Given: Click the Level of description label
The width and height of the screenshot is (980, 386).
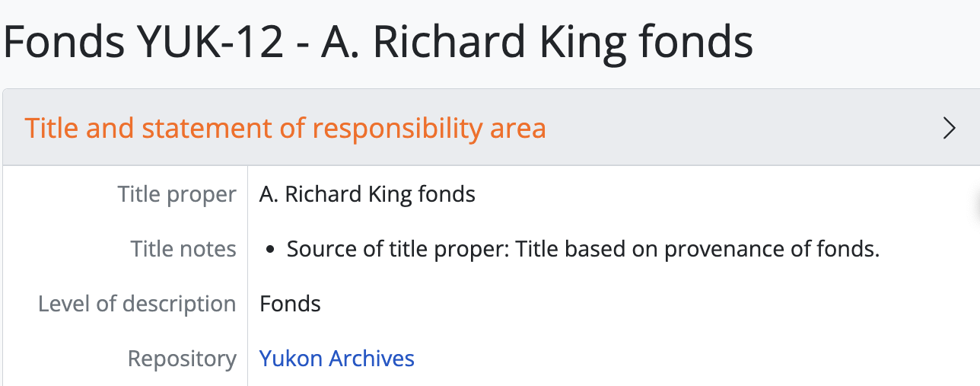Looking at the screenshot, I should pos(137,304).
